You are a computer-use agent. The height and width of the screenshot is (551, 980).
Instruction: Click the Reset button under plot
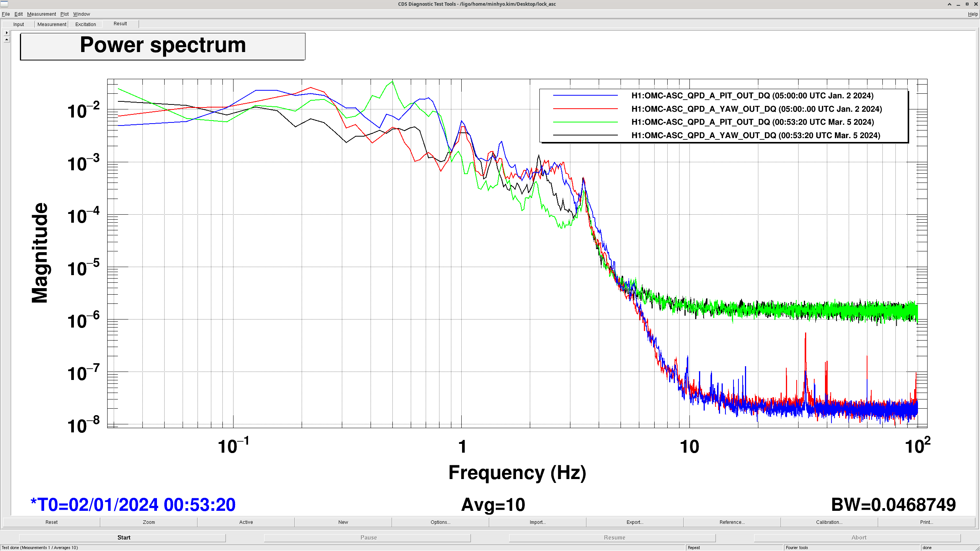(51, 522)
